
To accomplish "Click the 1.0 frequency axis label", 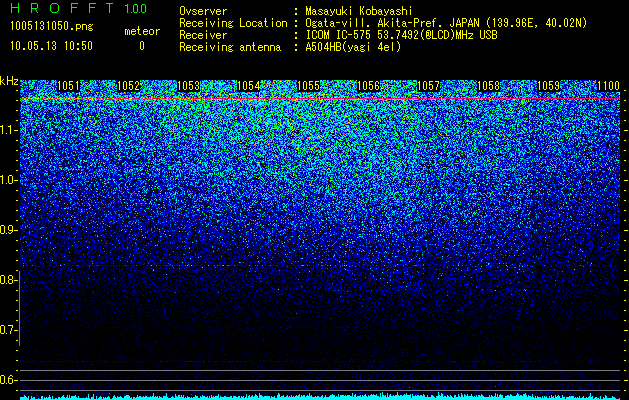I will pyautogui.click(x=9, y=180).
